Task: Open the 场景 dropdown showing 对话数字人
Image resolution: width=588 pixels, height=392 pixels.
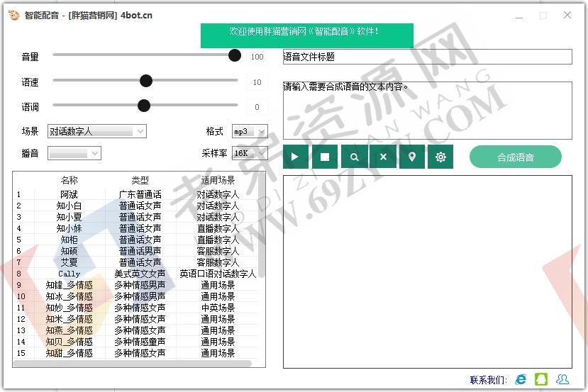Action: click(x=96, y=131)
